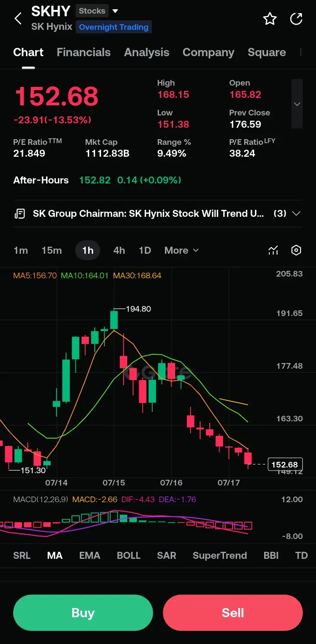The width and height of the screenshot is (316, 644).
Task: Open the Company tab
Action: [208, 52]
